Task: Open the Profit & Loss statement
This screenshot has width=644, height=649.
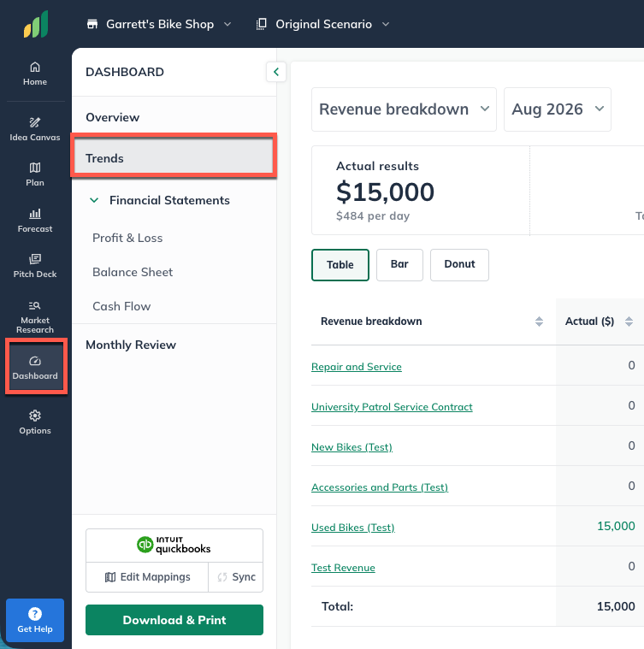Action: pyautogui.click(x=127, y=238)
